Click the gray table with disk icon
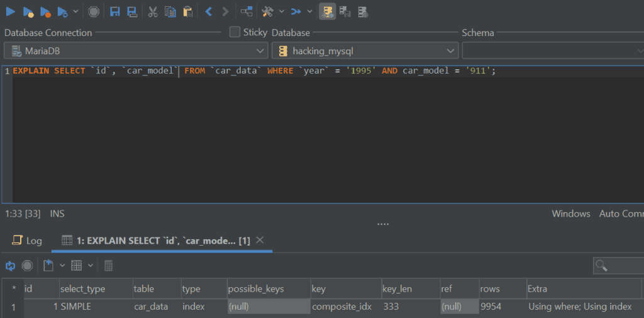The height and width of the screenshot is (318, 644). coord(345,12)
